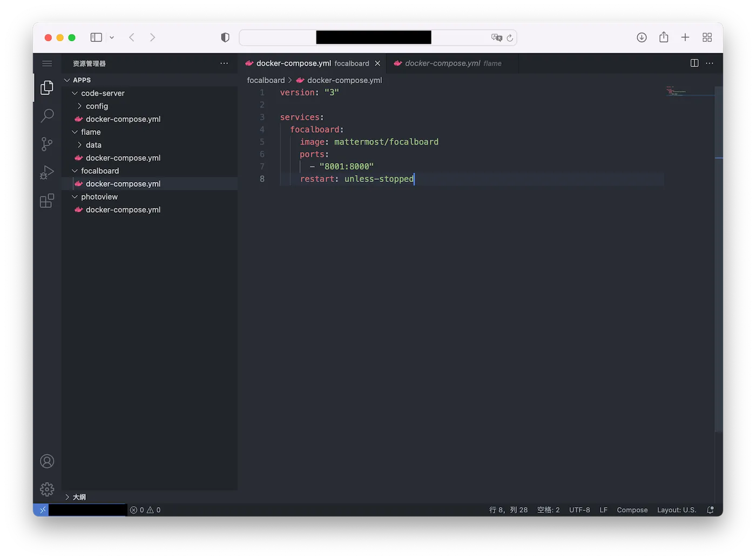Click the notifications bell in status bar
The height and width of the screenshot is (560, 756).
click(x=710, y=510)
